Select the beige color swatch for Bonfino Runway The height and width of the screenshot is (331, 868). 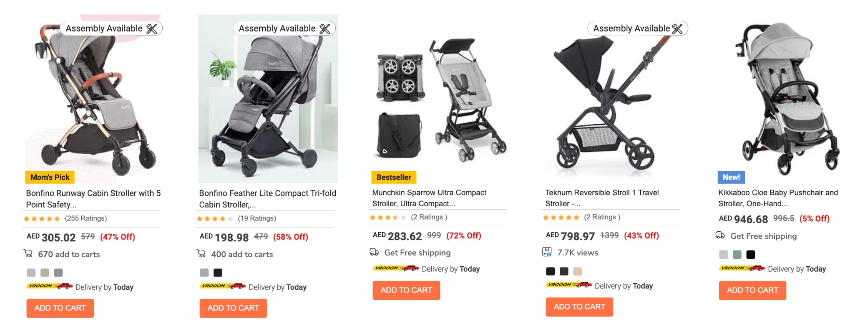coord(45,273)
